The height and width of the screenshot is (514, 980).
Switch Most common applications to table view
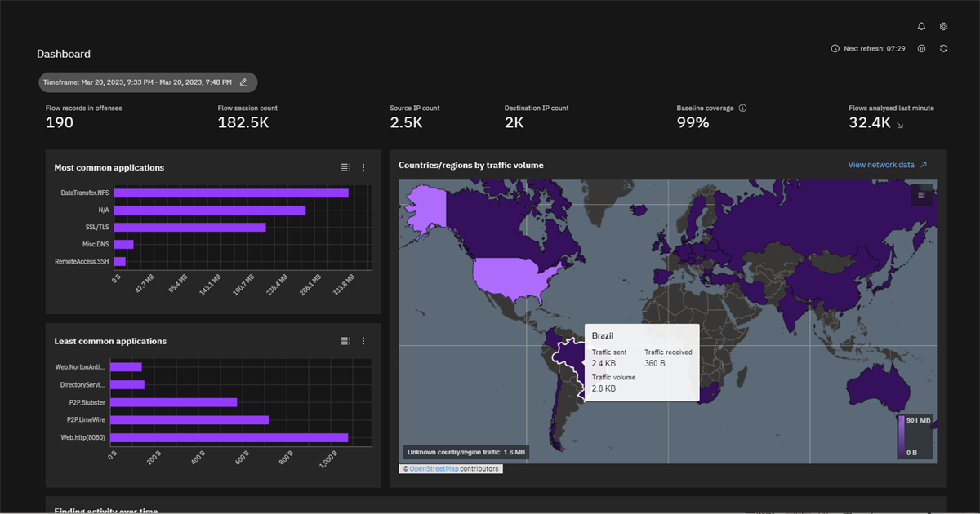pyautogui.click(x=345, y=166)
